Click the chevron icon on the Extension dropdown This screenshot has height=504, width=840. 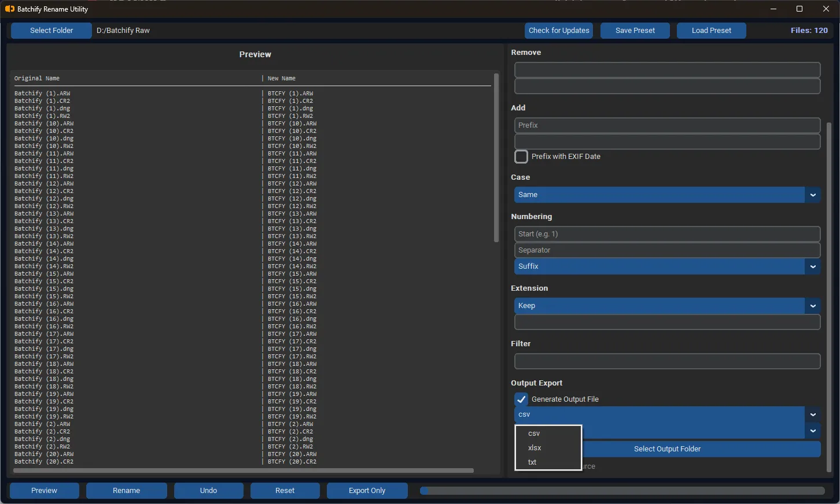click(x=812, y=306)
